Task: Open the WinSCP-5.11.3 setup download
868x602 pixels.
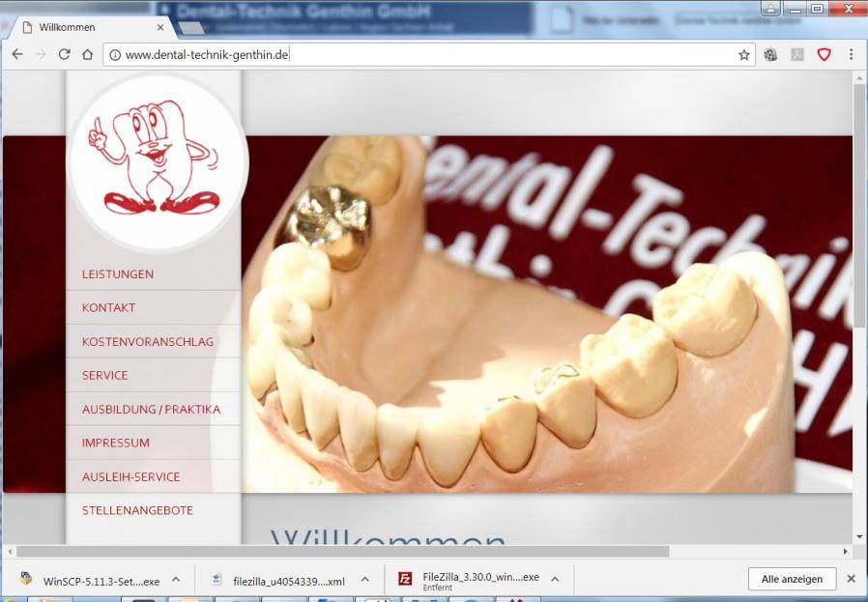Action: pos(101,581)
